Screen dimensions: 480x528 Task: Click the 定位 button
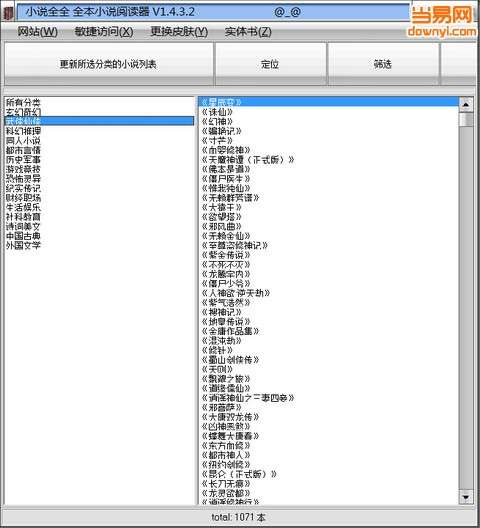tap(270, 64)
